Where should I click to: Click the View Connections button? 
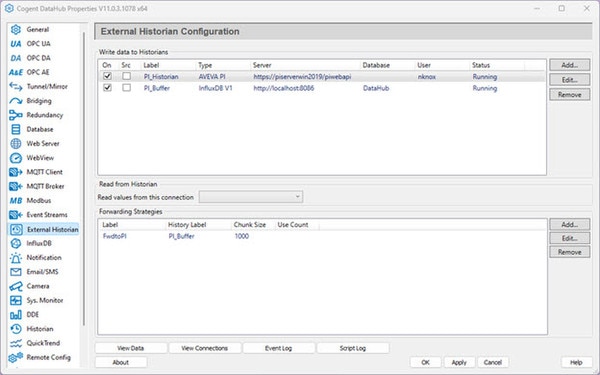pos(205,348)
